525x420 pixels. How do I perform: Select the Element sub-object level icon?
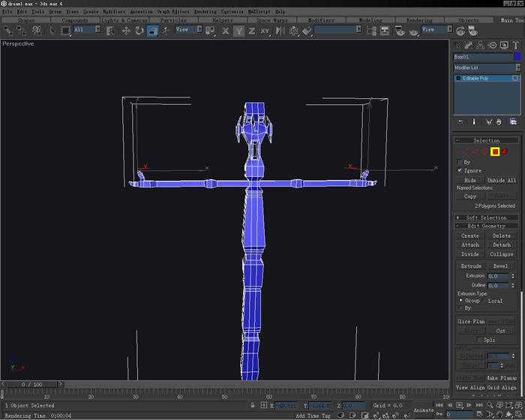click(x=505, y=151)
